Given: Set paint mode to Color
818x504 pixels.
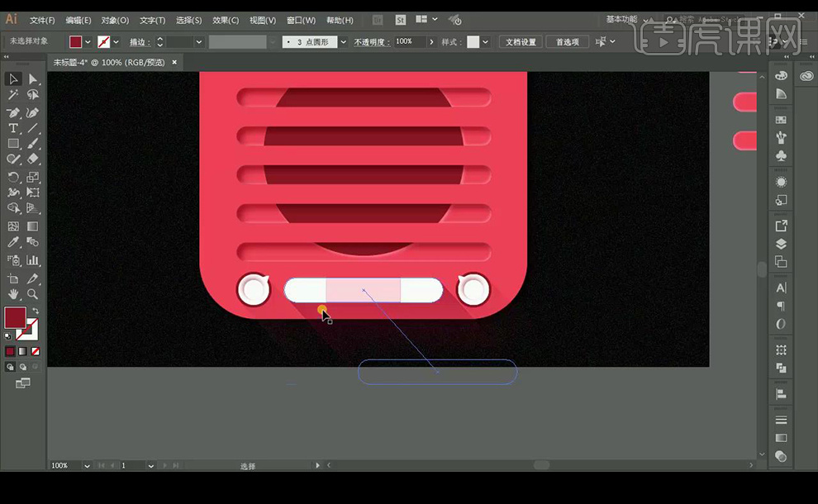Looking at the screenshot, I should (10, 351).
